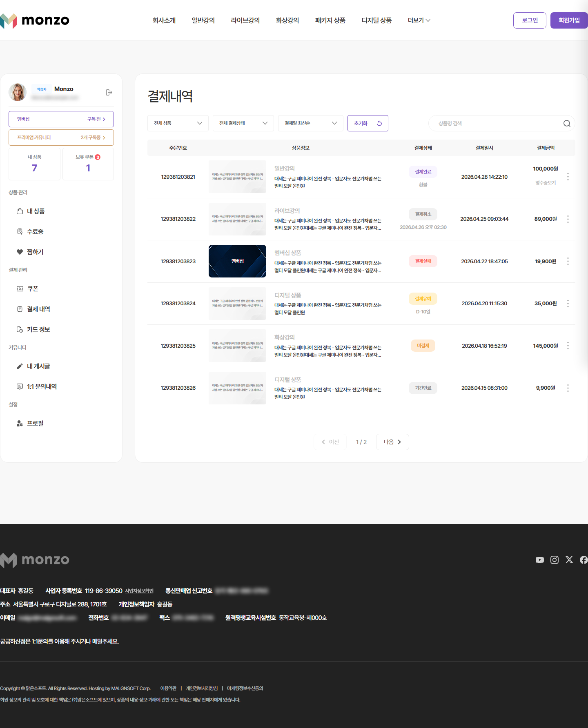The height and width of the screenshot is (728, 588).
Task: Click the YouTube icon in footer
Action: (x=540, y=560)
